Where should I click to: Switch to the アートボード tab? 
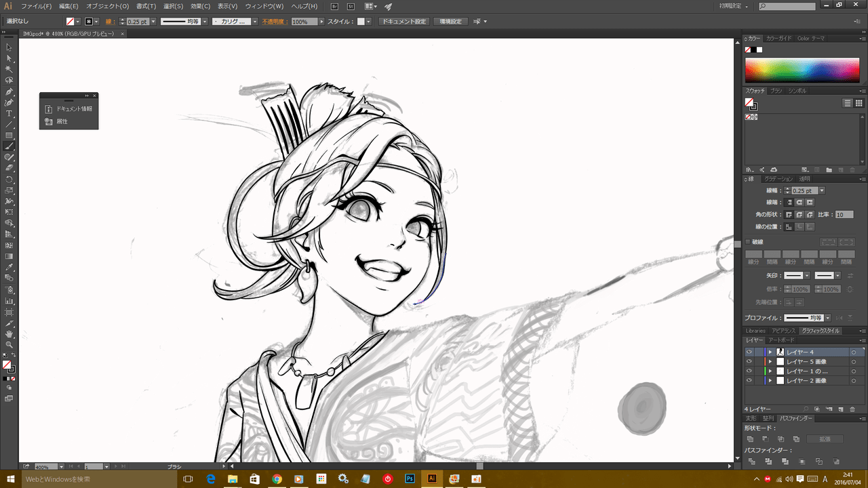781,340
